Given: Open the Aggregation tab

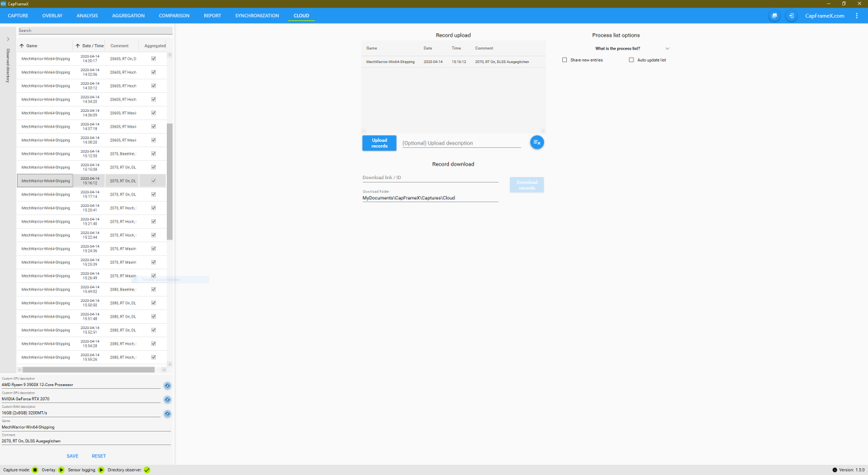Looking at the screenshot, I should pos(128,16).
